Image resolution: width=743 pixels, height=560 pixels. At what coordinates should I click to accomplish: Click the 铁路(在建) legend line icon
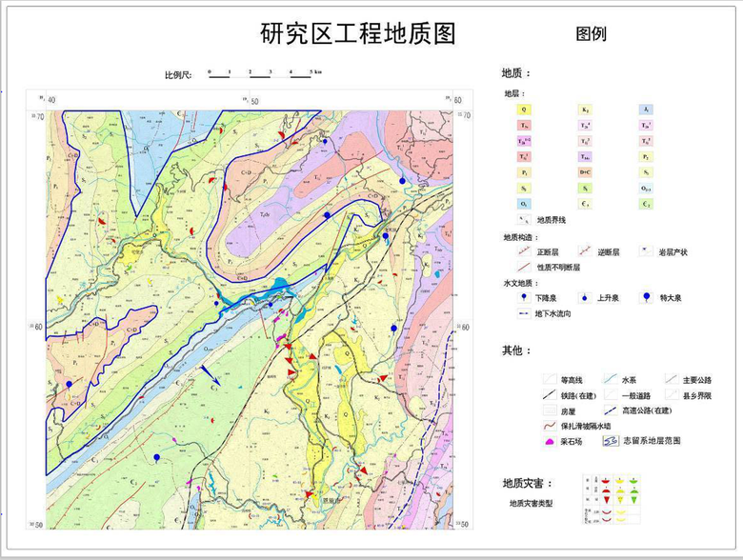[x=550, y=395]
